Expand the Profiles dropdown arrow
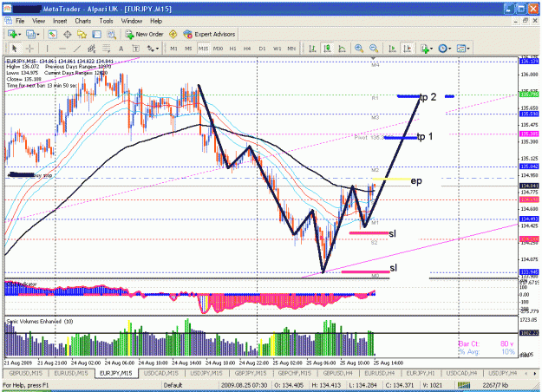The width and height of the screenshot is (542, 392). 37,34
